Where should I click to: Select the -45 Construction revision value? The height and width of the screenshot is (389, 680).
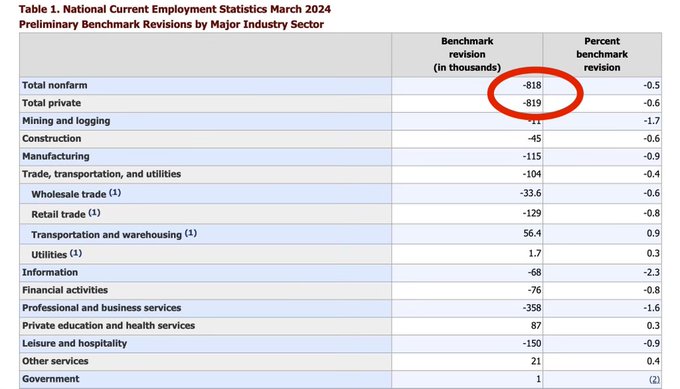pyautogui.click(x=534, y=139)
